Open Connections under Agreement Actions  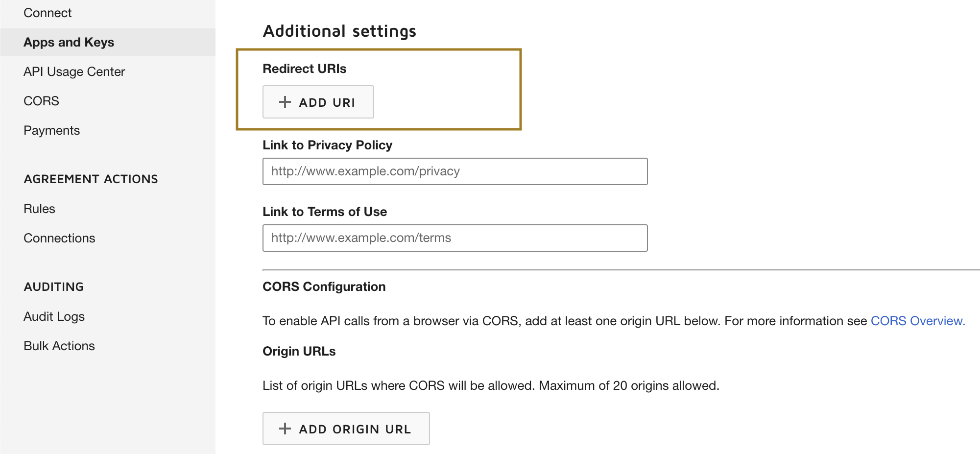(59, 238)
